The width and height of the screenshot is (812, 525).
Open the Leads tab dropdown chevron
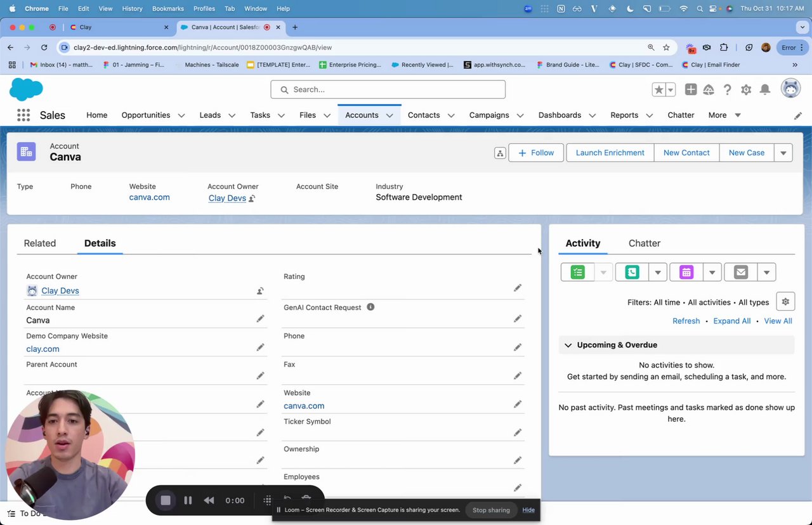point(232,115)
